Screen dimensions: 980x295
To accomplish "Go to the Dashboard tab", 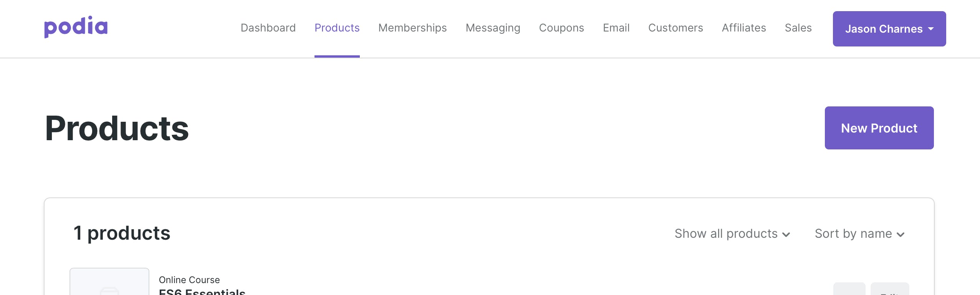I will tap(268, 28).
